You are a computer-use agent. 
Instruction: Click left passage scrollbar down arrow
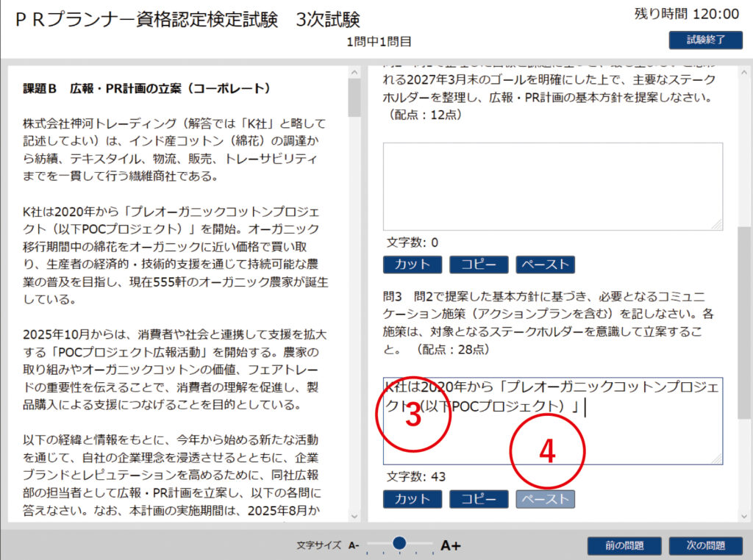(354, 516)
